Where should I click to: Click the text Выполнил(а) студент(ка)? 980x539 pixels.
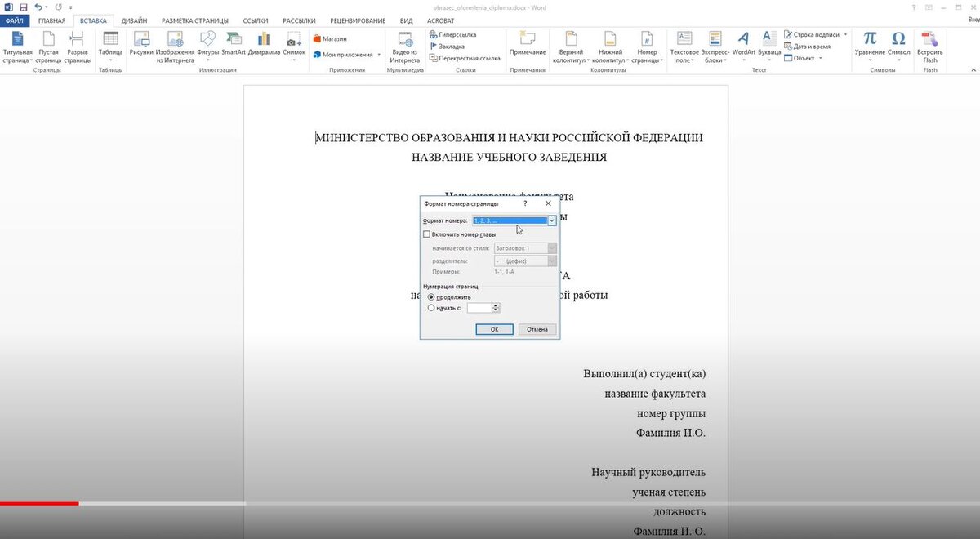(644, 374)
